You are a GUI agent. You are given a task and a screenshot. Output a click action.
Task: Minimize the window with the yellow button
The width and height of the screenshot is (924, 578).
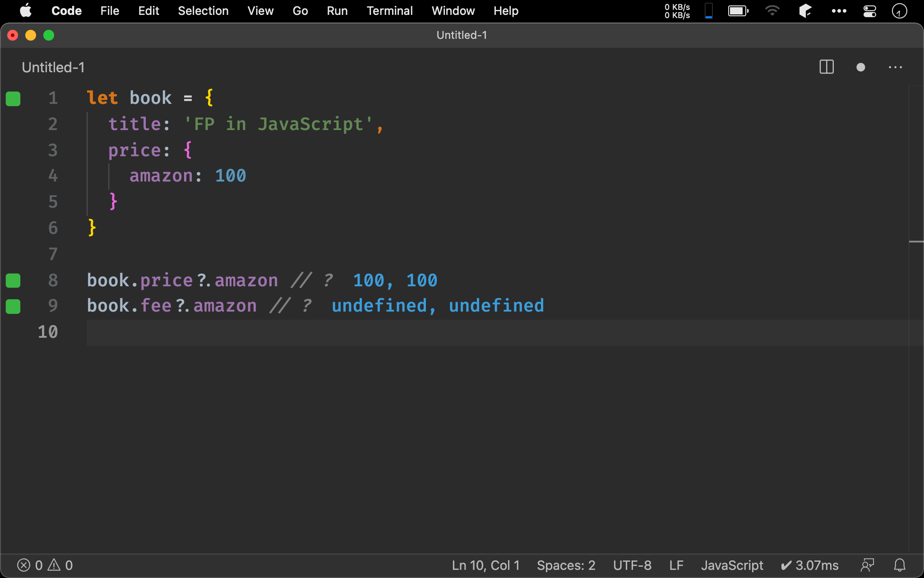coord(31,35)
